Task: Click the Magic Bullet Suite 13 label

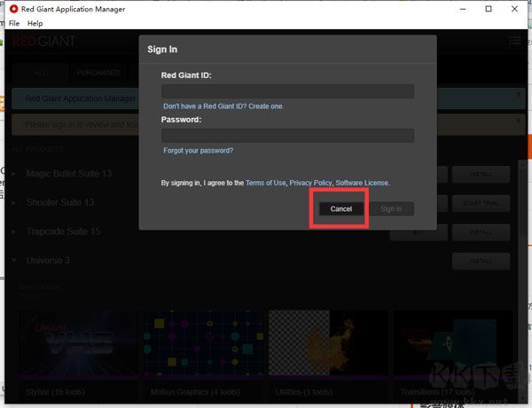Action: [x=69, y=174]
